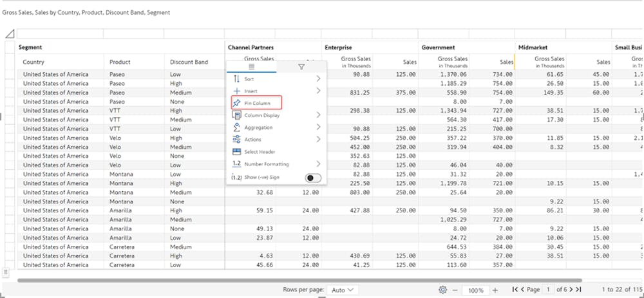Viewport: 644px width, 298px height.
Task: Expand the Aggregation submenu chevron
Action: click(x=318, y=127)
